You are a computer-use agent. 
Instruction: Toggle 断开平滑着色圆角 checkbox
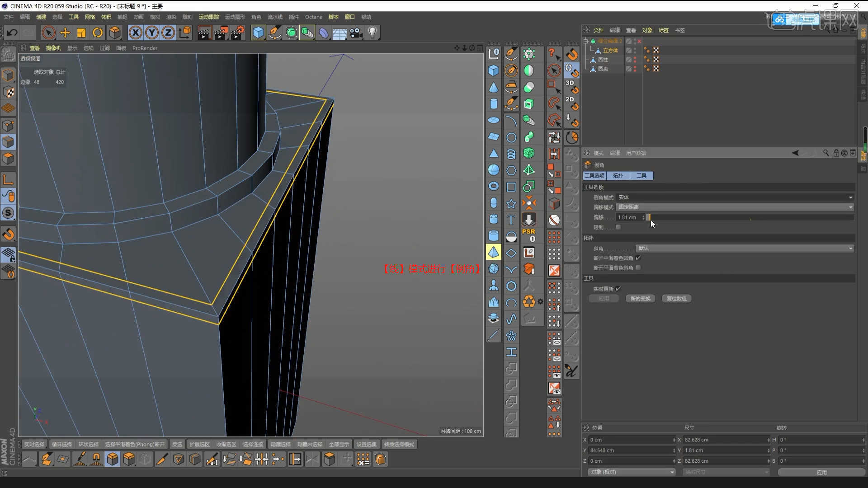638,258
